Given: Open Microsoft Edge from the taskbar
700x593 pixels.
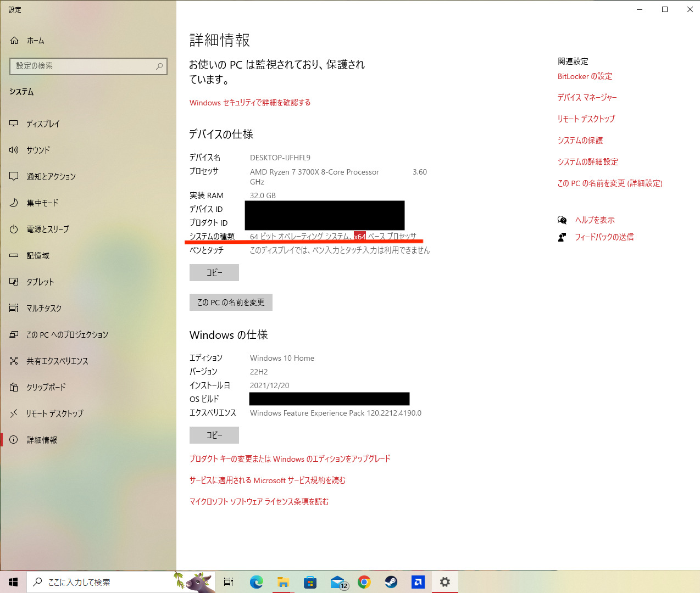Looking at the screenshot, I should (x=256, y=581).
